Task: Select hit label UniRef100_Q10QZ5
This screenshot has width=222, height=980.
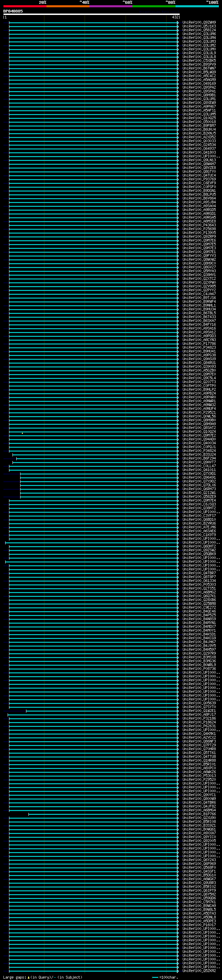Action: (x=199, y=118)
